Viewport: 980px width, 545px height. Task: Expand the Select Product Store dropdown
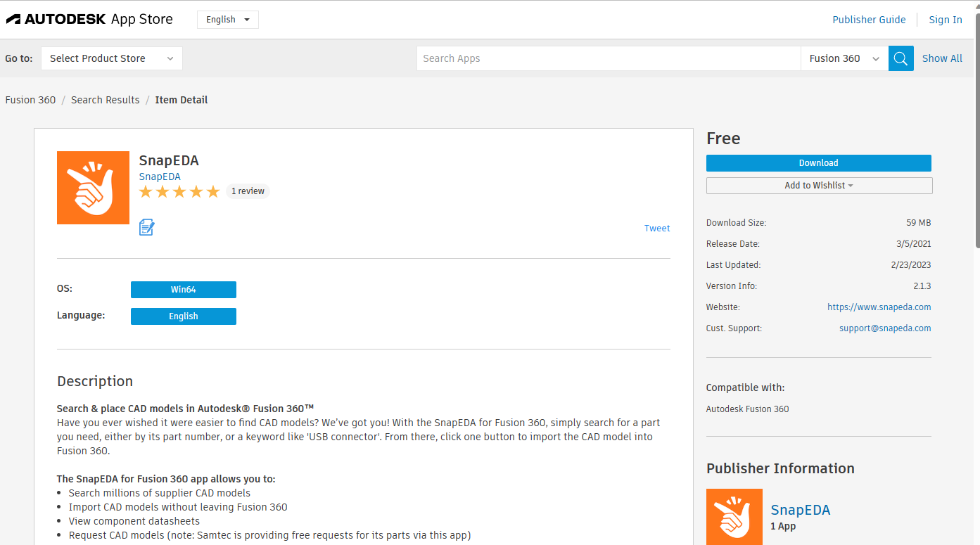(112, 58)
